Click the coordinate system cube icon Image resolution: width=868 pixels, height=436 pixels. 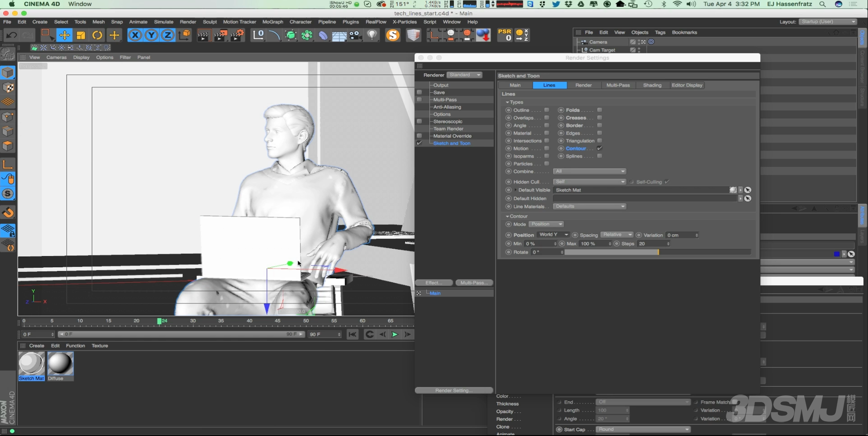pos(185,35)
